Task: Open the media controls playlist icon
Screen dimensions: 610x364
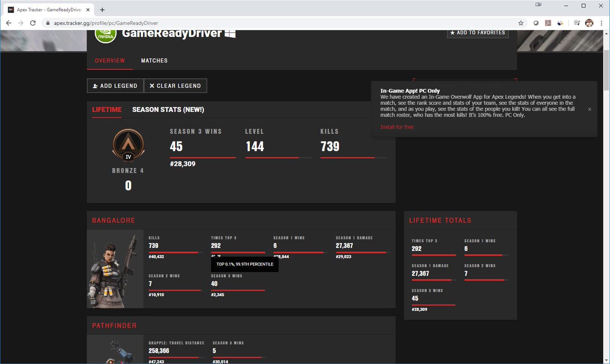Action: 577,23
